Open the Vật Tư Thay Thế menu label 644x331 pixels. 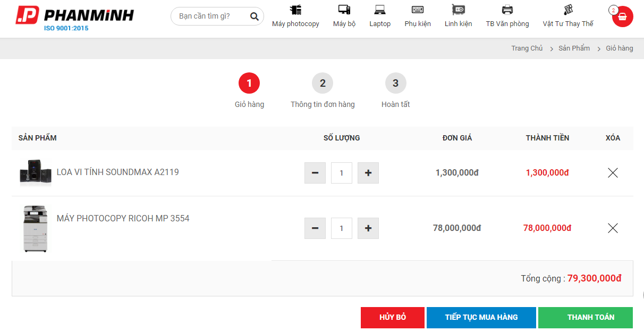[x=568, y=24]
